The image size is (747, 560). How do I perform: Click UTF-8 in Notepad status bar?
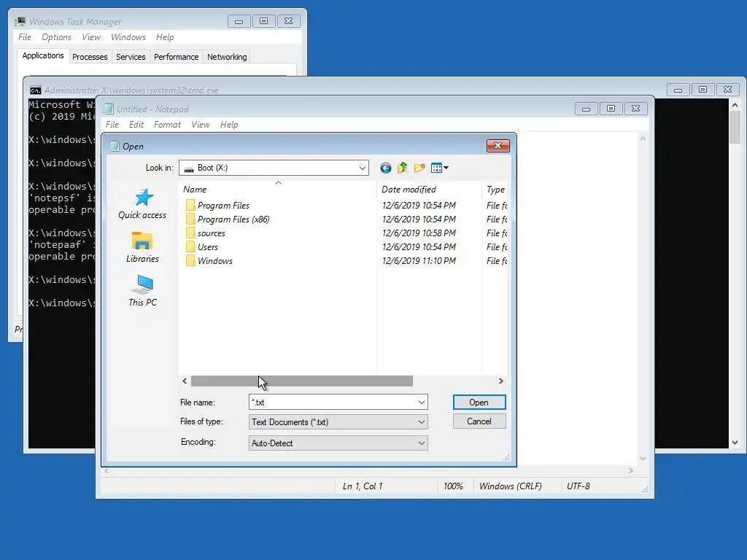point(578,486)
